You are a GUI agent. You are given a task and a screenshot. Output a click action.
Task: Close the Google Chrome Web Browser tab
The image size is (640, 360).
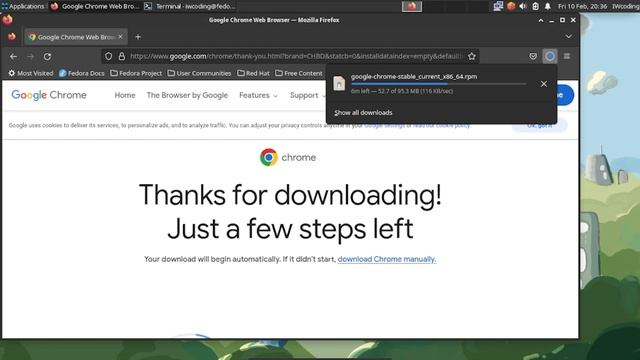(x=120, y=37)
